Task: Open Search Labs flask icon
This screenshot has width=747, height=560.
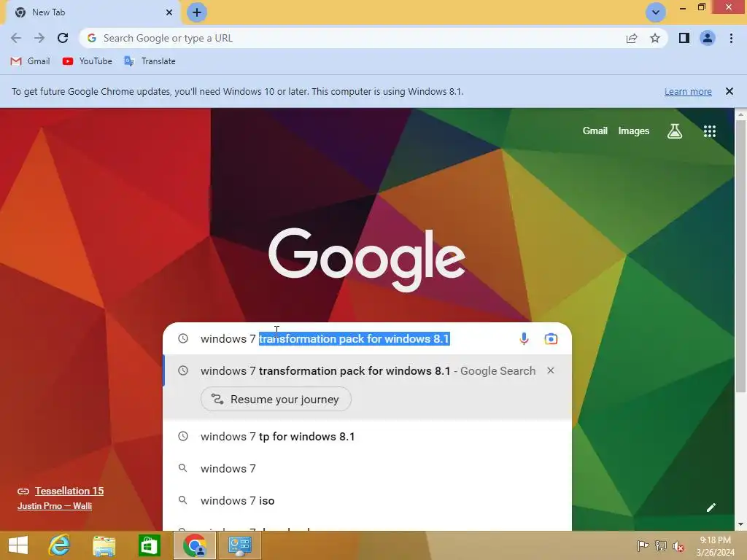Action: [675, 131]
